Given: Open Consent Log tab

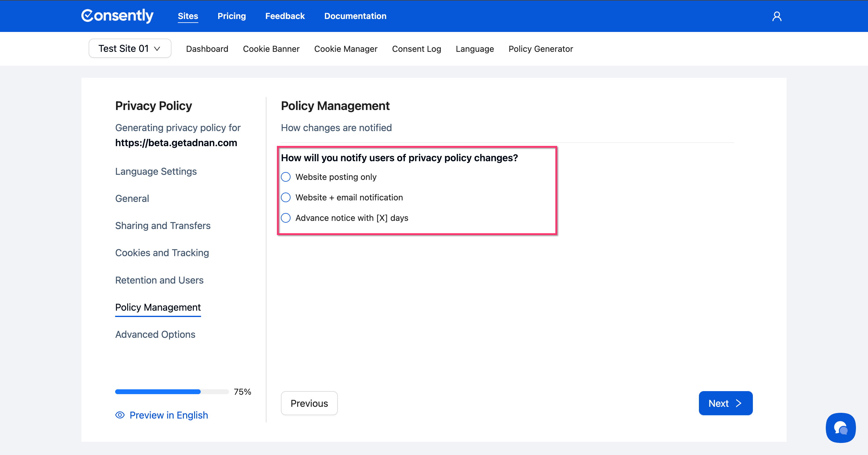Looking at the screenshot, I should tap(417, 49).
